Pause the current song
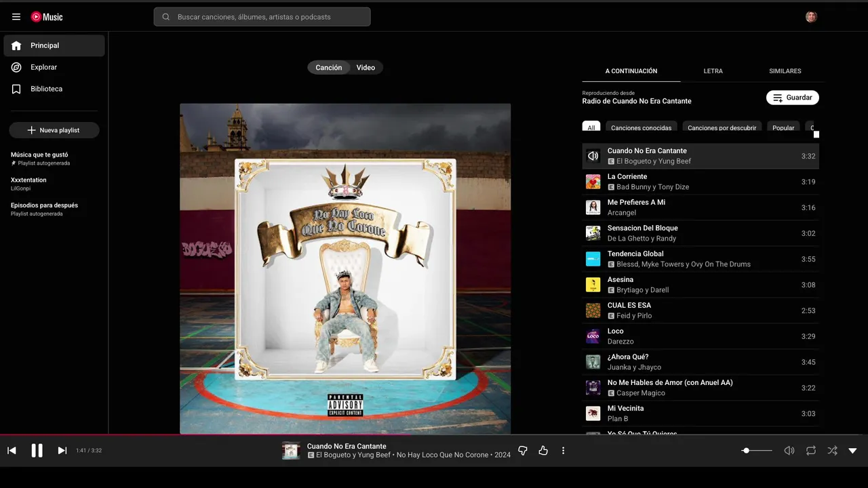868x488 pixels. click(37, 451)
